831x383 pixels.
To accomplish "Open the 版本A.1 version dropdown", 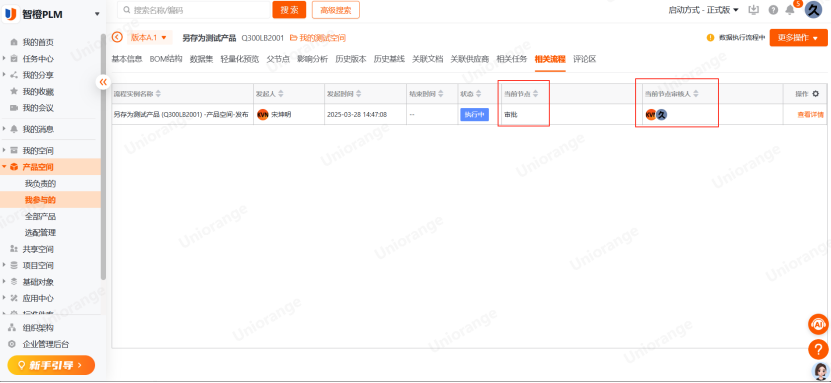I will pos(149,38).
